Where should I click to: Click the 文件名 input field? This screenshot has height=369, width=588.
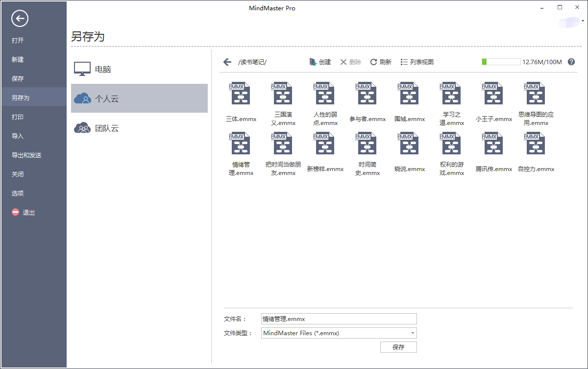[x=339, y=319]
